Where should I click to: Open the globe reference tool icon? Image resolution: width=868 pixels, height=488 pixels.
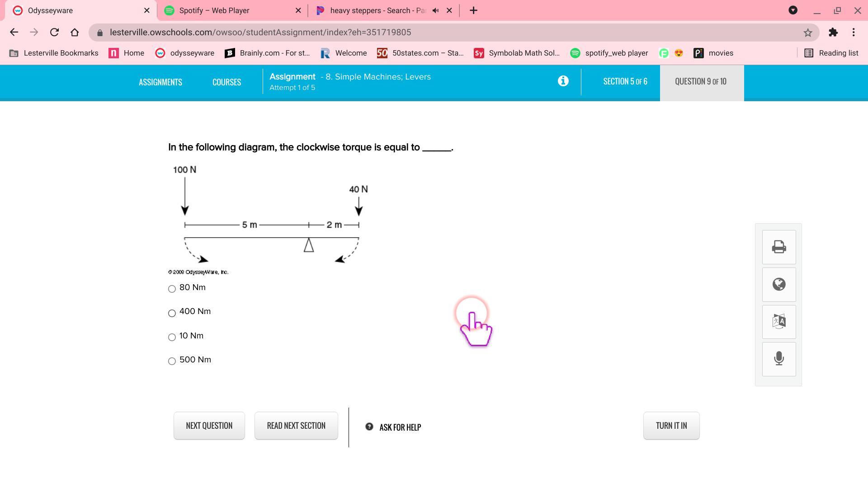click(778, 285)
